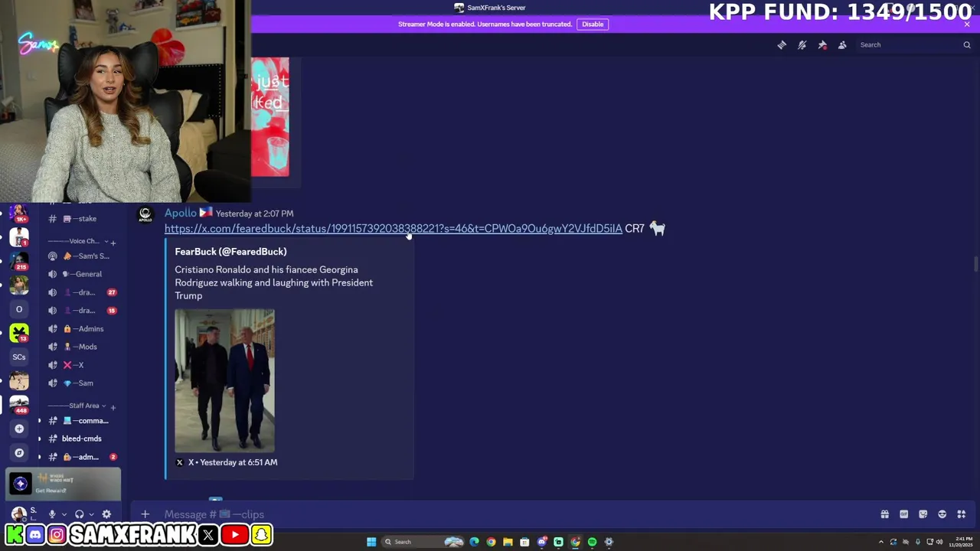Add a server plus button
This screenshot has width=980, height=551.
click(x=19, y=429)
